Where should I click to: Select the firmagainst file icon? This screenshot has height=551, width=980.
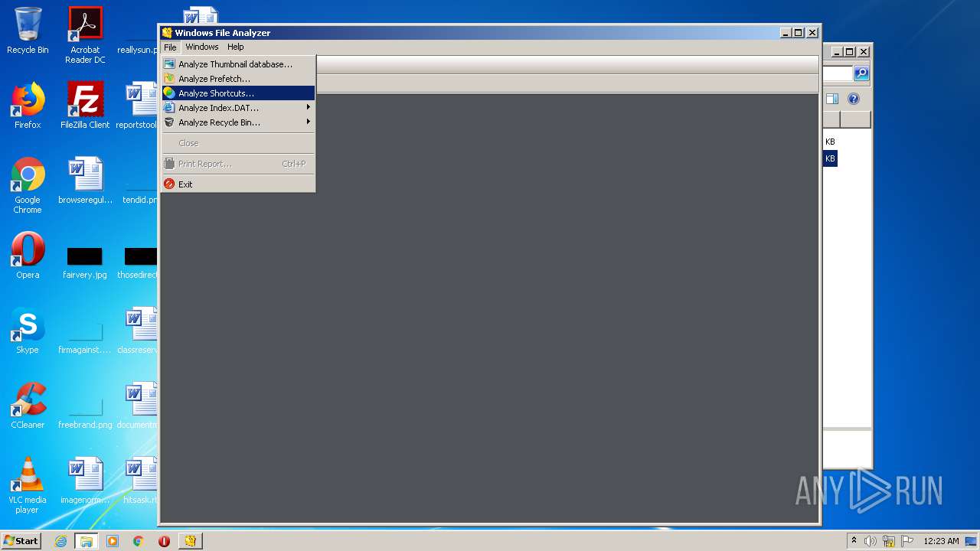pos(85,337)
